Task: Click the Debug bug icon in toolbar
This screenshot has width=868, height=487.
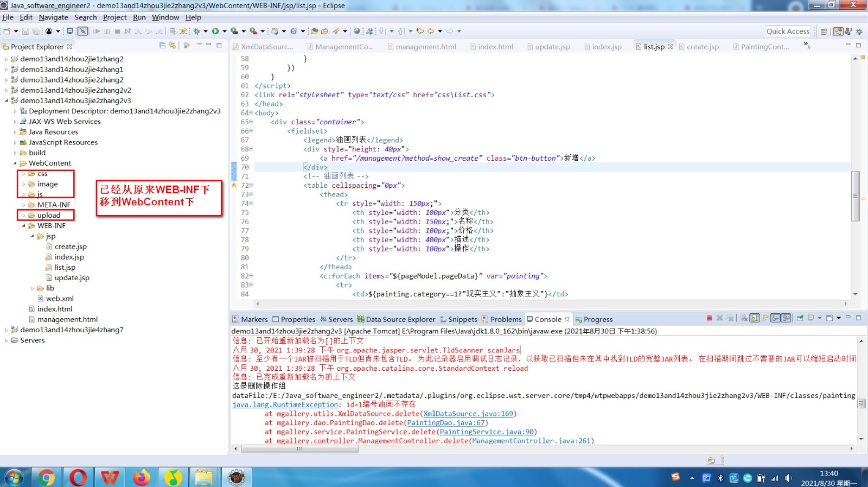Action: (197, 31)
